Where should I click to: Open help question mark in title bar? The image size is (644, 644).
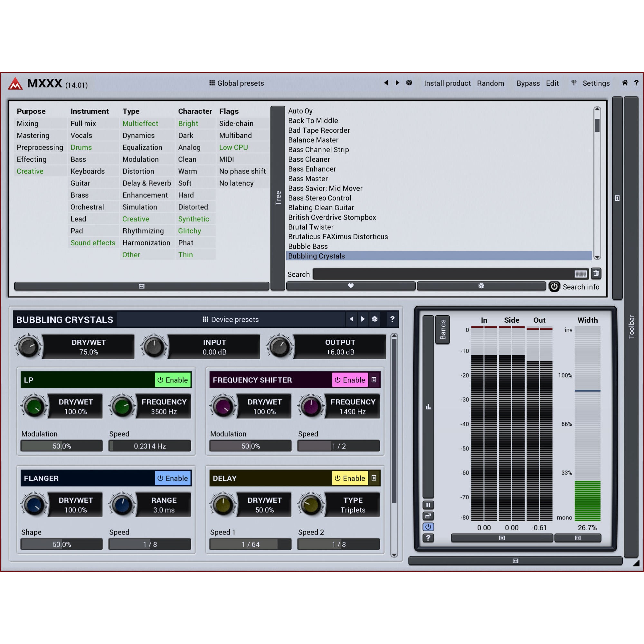coord(636,83)
